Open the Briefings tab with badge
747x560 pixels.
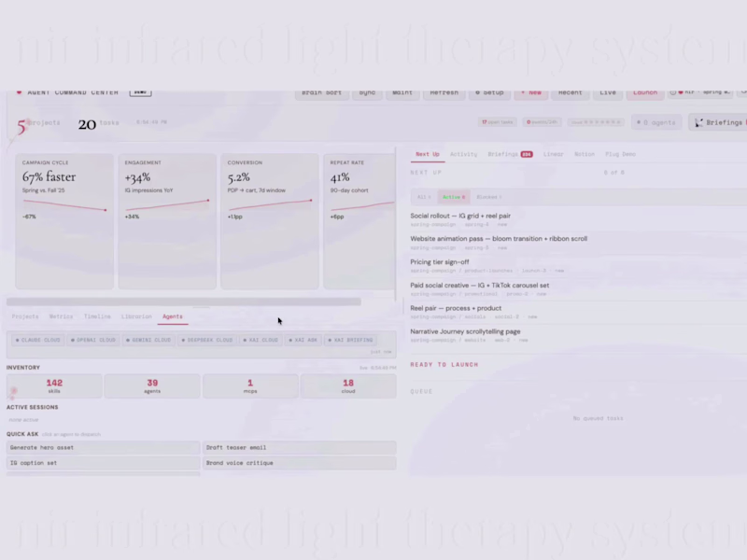click(x=510, y=154)
